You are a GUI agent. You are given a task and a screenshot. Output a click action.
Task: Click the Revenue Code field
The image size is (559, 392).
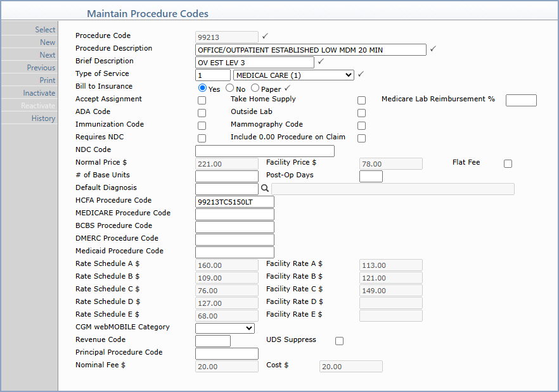(x=213, y=341)
